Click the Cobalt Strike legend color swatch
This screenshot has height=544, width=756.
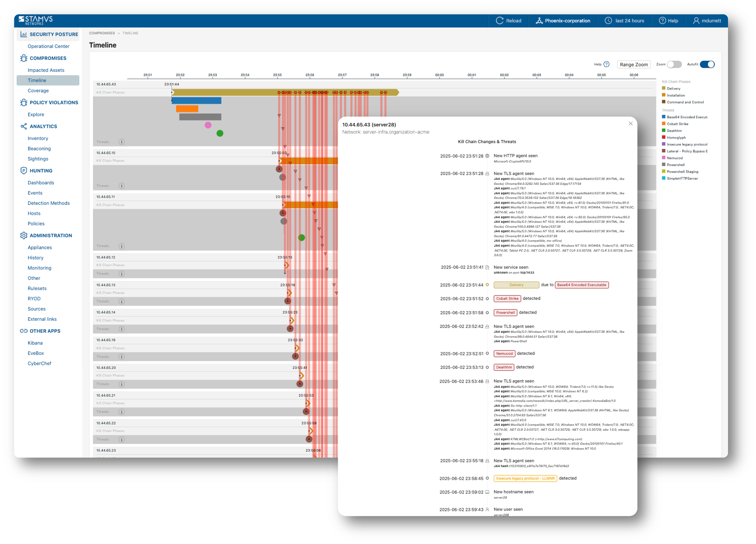pos(664,124)
